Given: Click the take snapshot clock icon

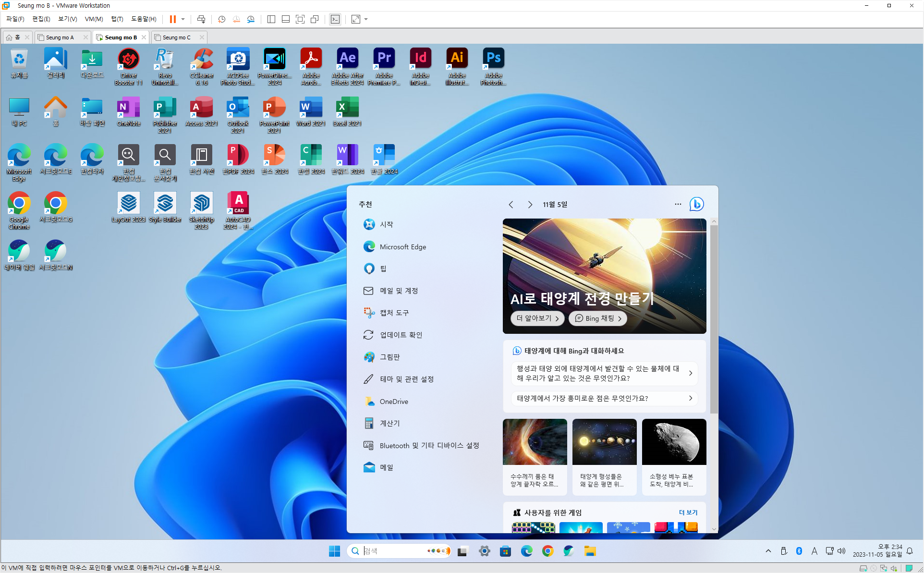Looking at the screenshot, I should click(221, 19).
